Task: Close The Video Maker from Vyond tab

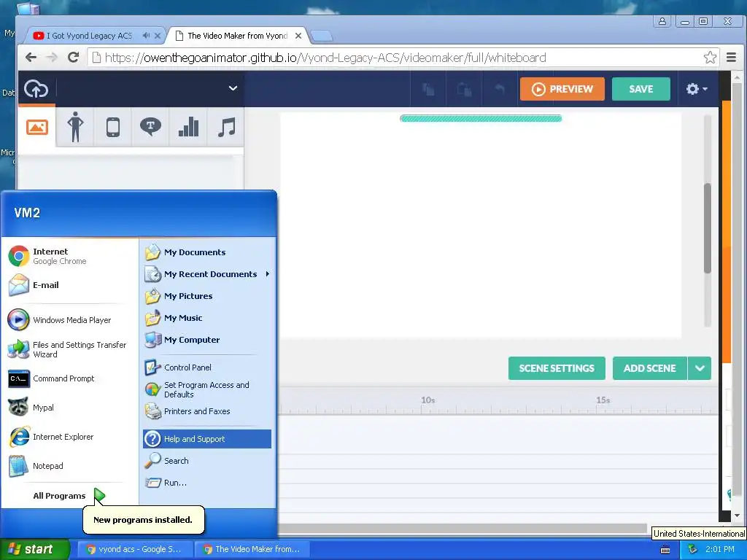Action: (x=298, y=36)
